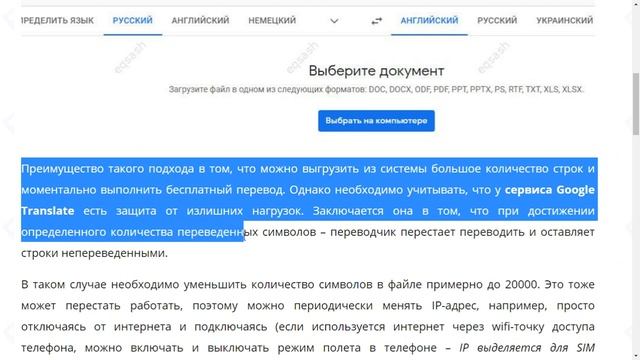The image size is (640, 360).
Task: Expand the source languages dropdown chevron
Action: [x=334, y=21]
